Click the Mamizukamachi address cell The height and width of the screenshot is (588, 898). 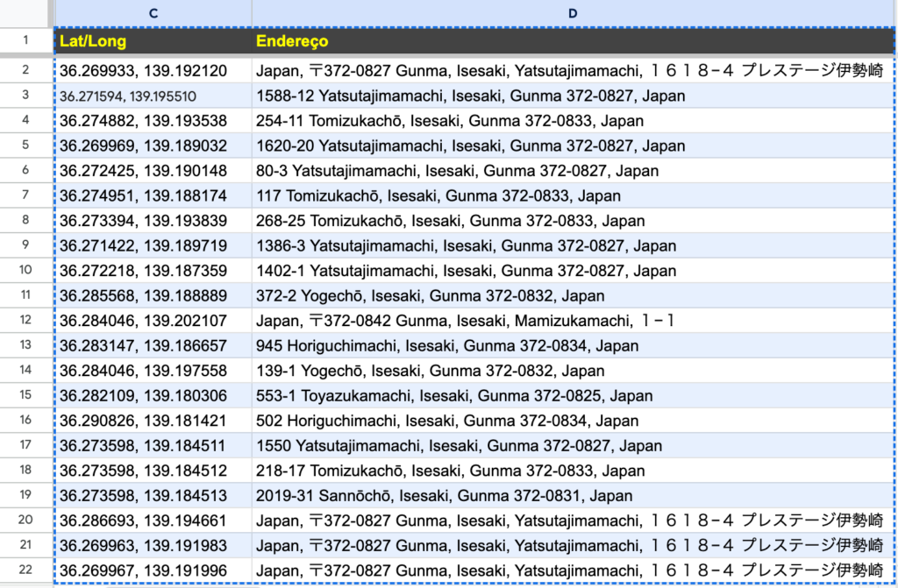[465, 321]
